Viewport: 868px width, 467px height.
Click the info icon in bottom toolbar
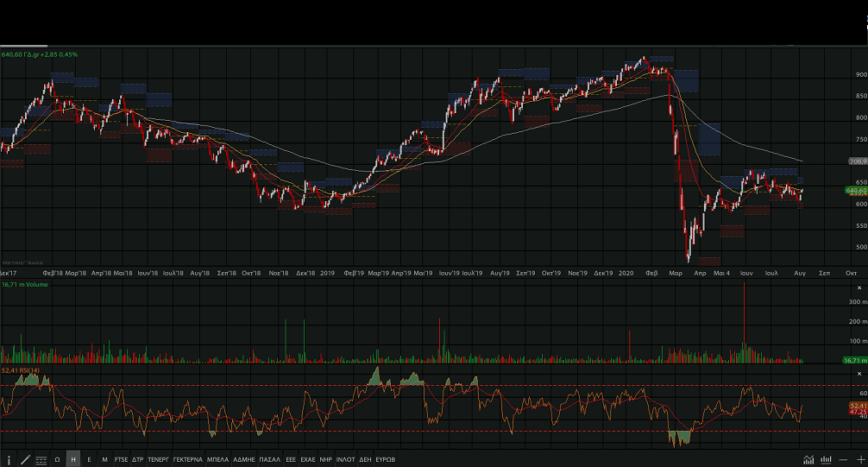pyautogui.click(x=9, y=459)
